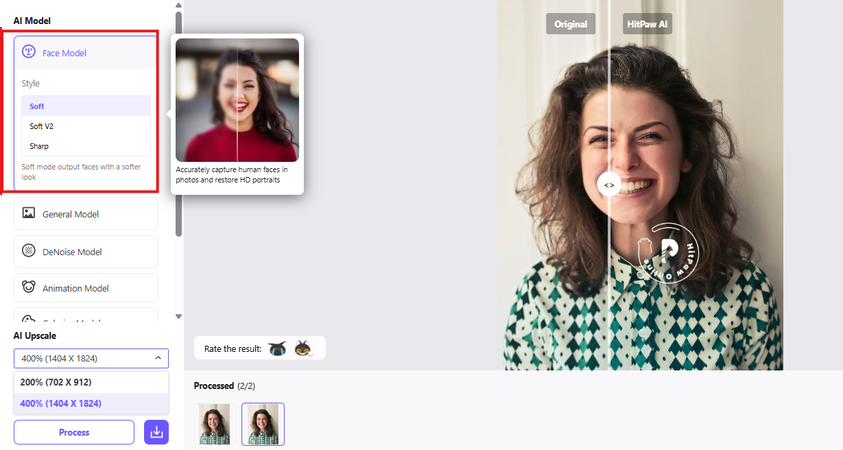Click the DeNoise Model label text

point(72,252)
